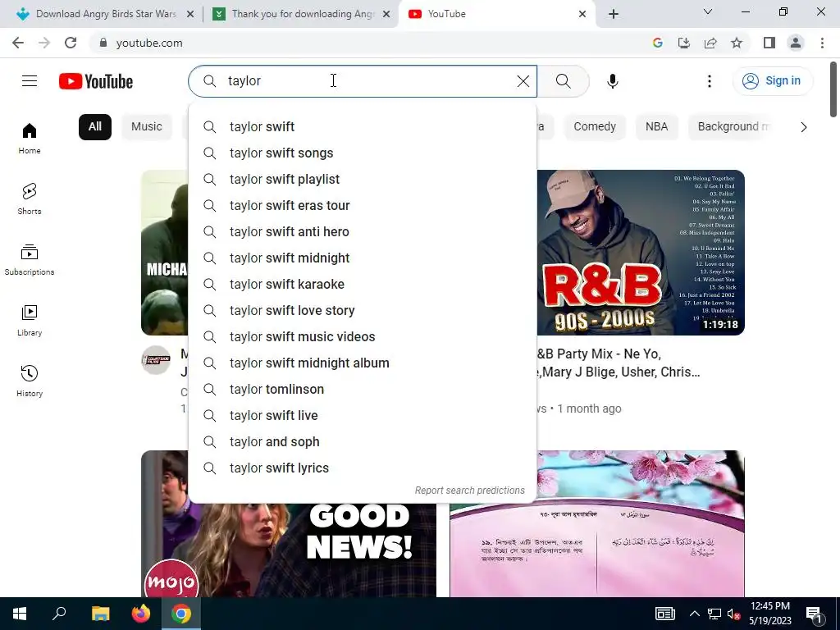Open the R&B Party Mix video title
Screen dimensions: 840x630
(619, 363)
